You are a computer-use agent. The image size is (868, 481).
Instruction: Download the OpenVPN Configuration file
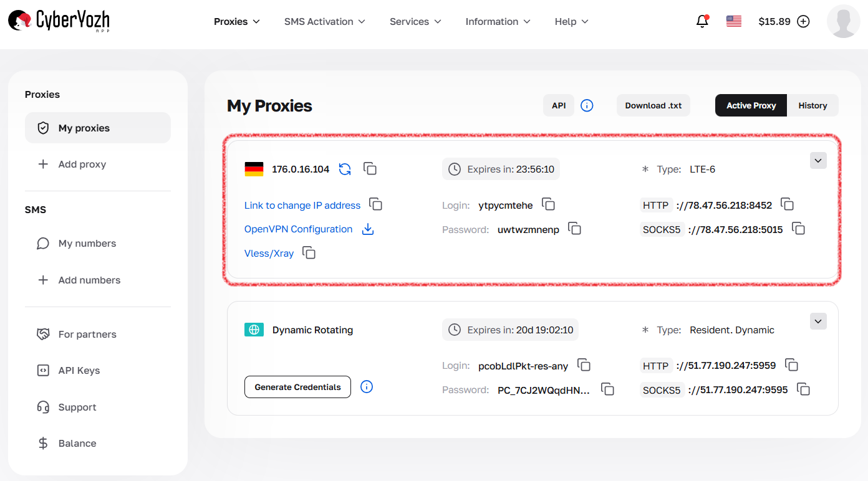[x=367, y=229]
